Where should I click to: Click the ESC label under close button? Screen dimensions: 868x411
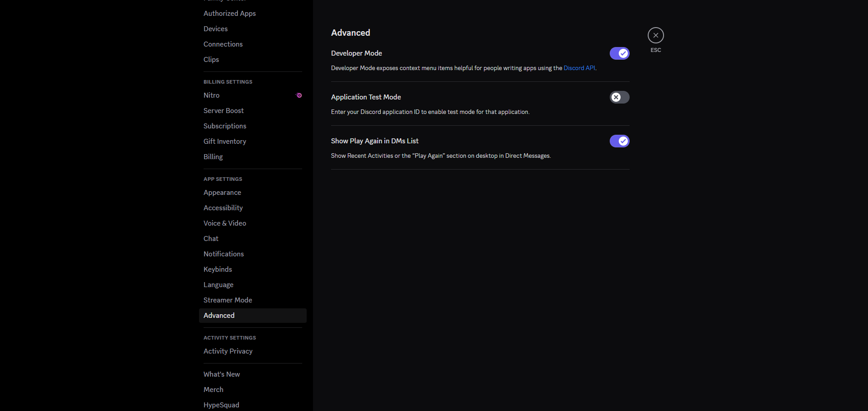[x=655, y=50]
